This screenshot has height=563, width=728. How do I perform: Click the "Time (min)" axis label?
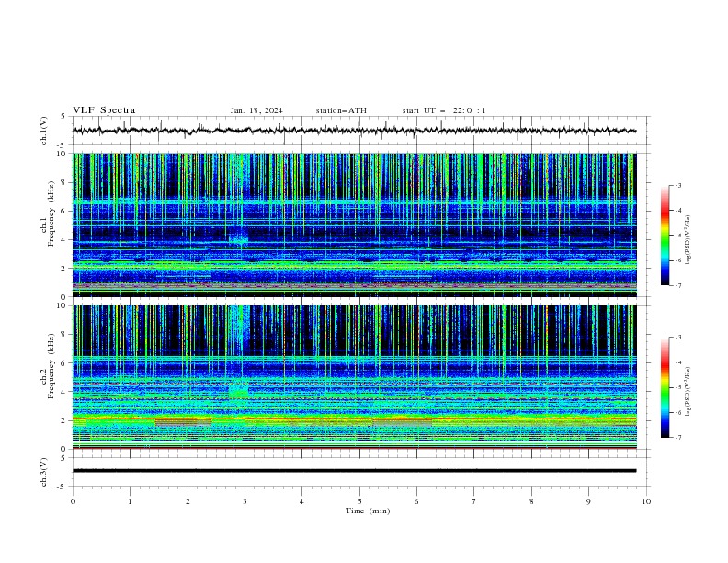368,511
